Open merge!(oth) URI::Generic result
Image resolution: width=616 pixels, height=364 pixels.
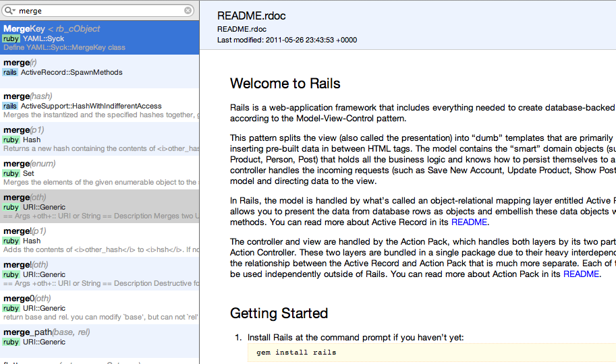tap(99, 274)
